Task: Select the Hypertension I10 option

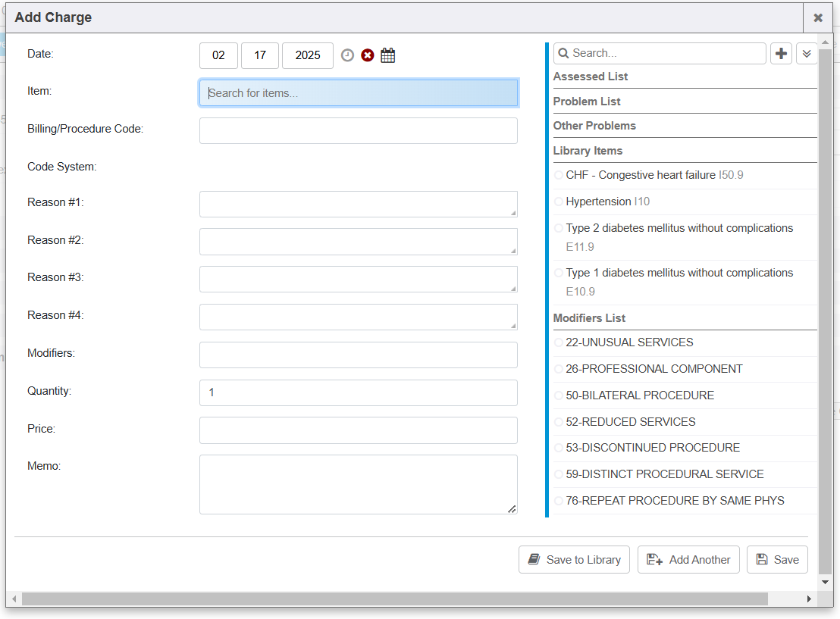Action: click(559, 202)
